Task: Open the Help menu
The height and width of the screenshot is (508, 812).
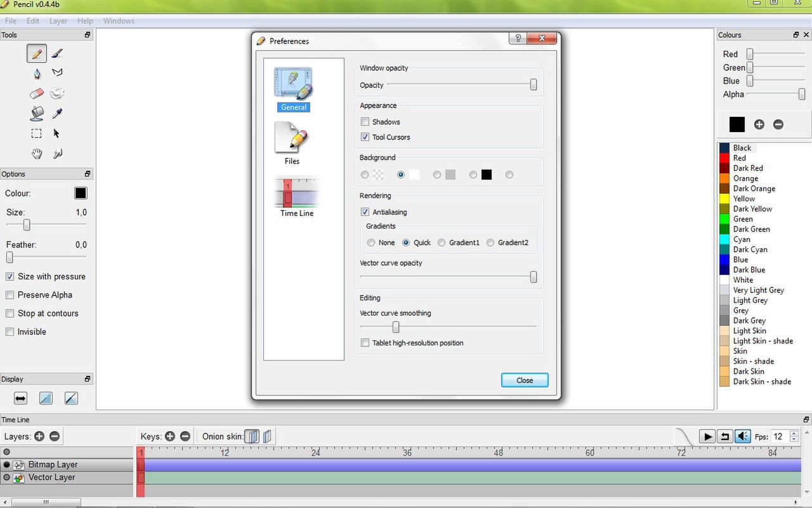Action: pos(85,21)
